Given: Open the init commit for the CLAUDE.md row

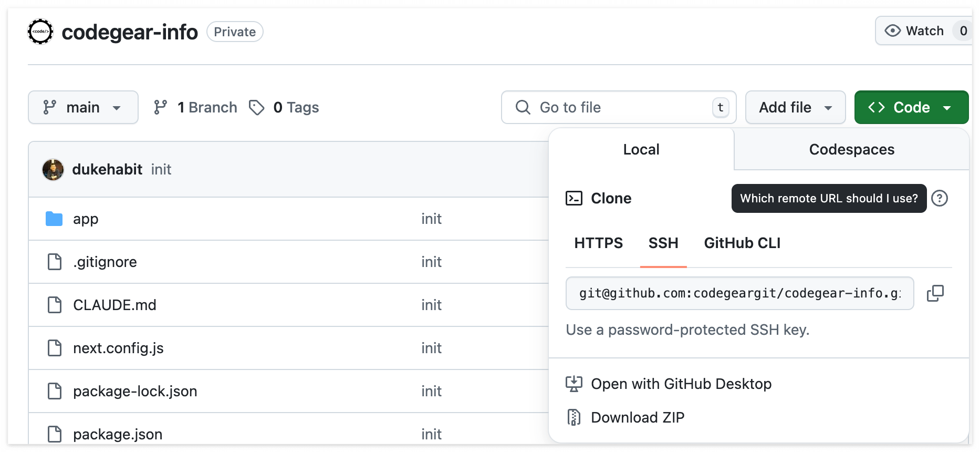Looking at the screenshot, I should pos(431,305).
